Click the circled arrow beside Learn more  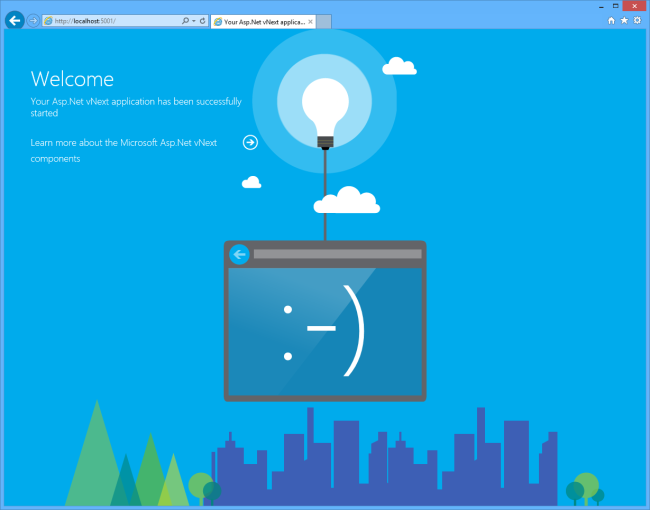251,142
